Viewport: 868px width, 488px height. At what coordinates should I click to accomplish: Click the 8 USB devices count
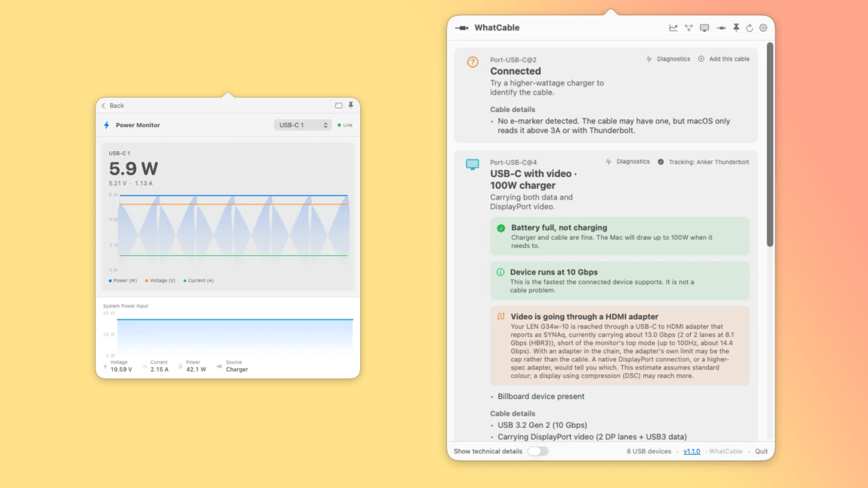point(649,451)
